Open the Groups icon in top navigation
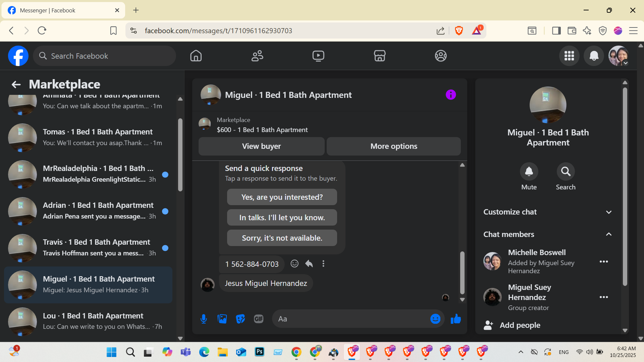 pos(441,56)
